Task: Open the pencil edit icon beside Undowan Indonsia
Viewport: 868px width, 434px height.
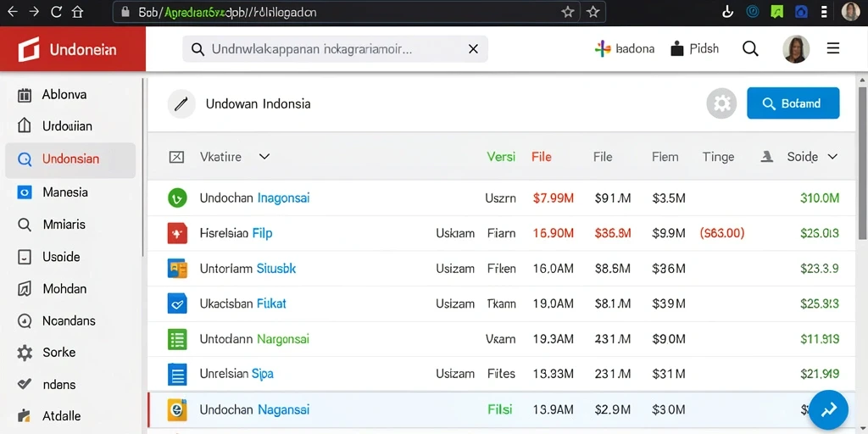Action: click(x=181, y=103)
